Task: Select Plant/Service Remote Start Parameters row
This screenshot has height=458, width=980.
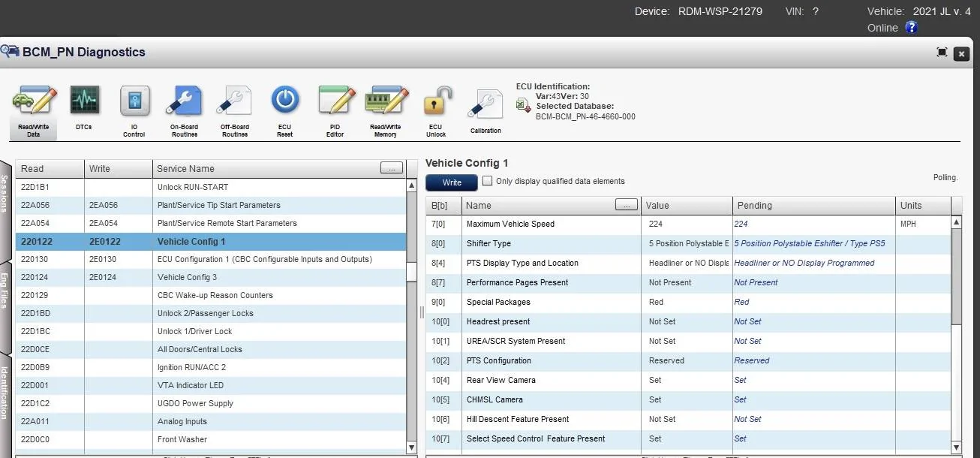Action: tap(211, 223)
